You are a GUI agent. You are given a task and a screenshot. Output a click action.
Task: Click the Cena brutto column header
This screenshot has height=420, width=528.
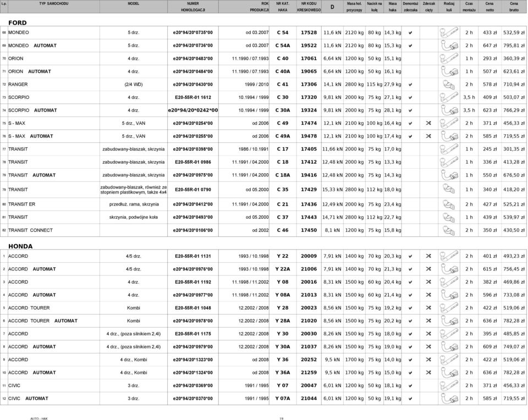click(x=514, y=7)
